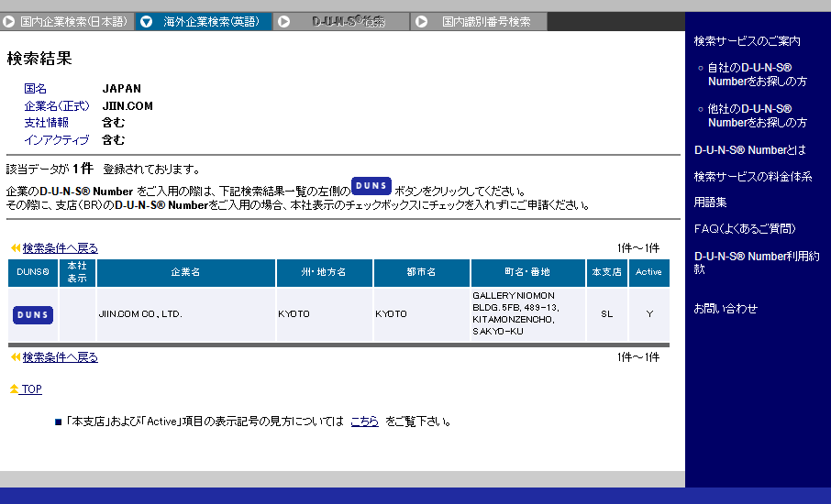831x504 pixels.
Task: Click the play arrow icon on 国内識別番号検索 tab
Action: coord(421,22)
